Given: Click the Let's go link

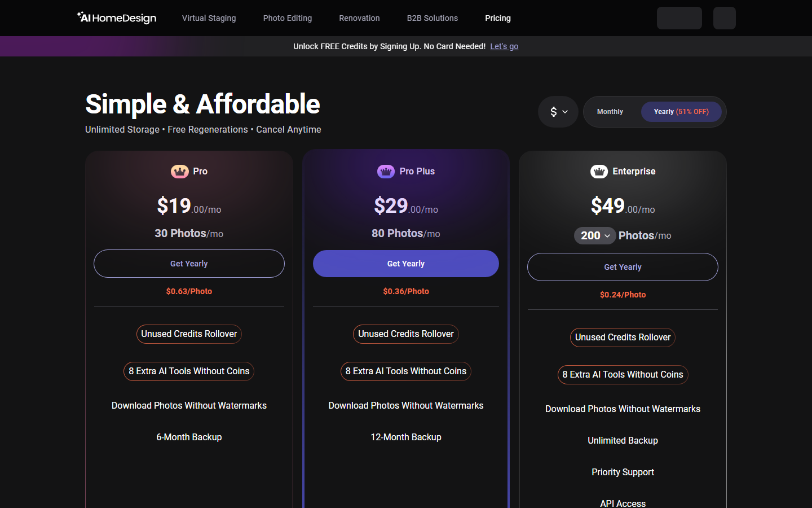Looking at the screenshot, I should [504, 46].
